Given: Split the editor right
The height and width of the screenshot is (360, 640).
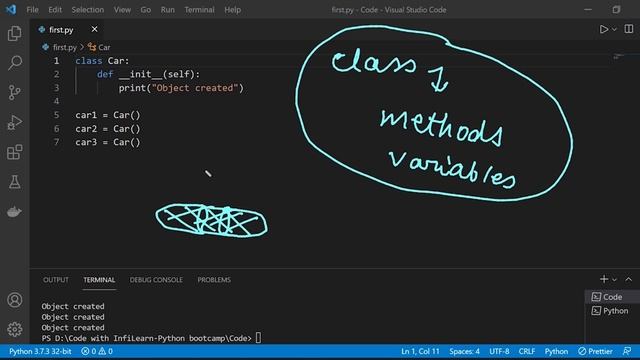Looking at the screenshot, I should pyautogui.click(x=629, y=29).
